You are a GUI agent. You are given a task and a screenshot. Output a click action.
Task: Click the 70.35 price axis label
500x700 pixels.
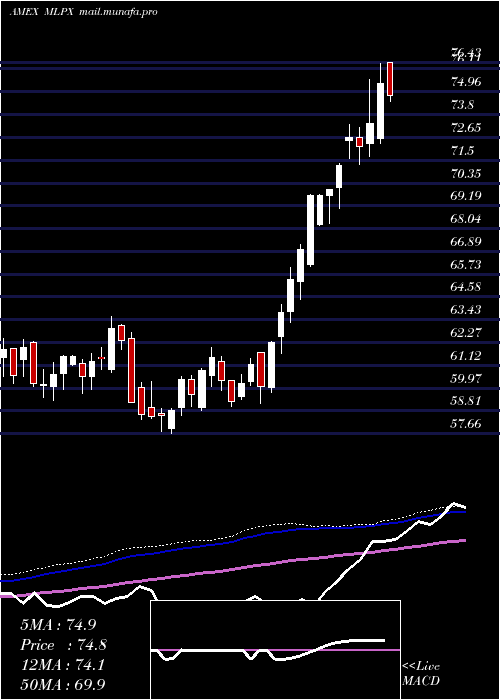467,173
